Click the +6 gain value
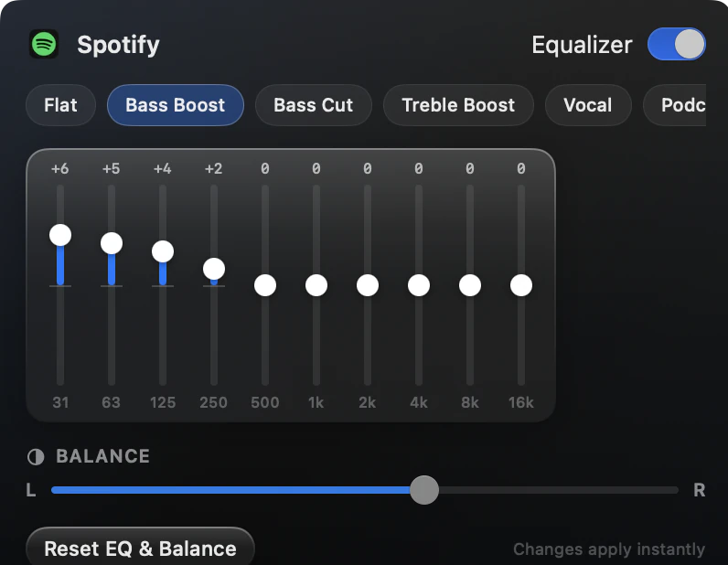This screenshot has width=728, height=565. tap(59, 168)
